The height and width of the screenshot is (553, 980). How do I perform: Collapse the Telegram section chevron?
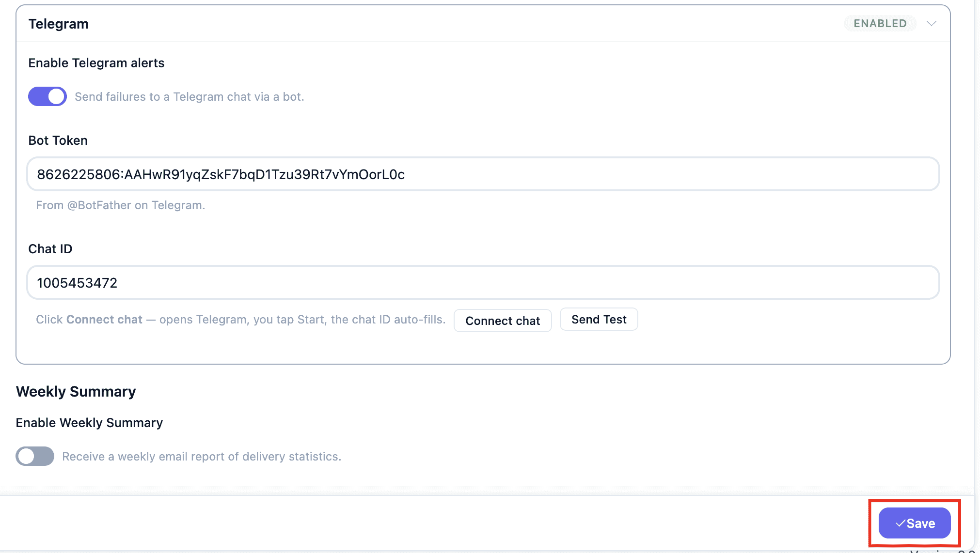(931, 23)
